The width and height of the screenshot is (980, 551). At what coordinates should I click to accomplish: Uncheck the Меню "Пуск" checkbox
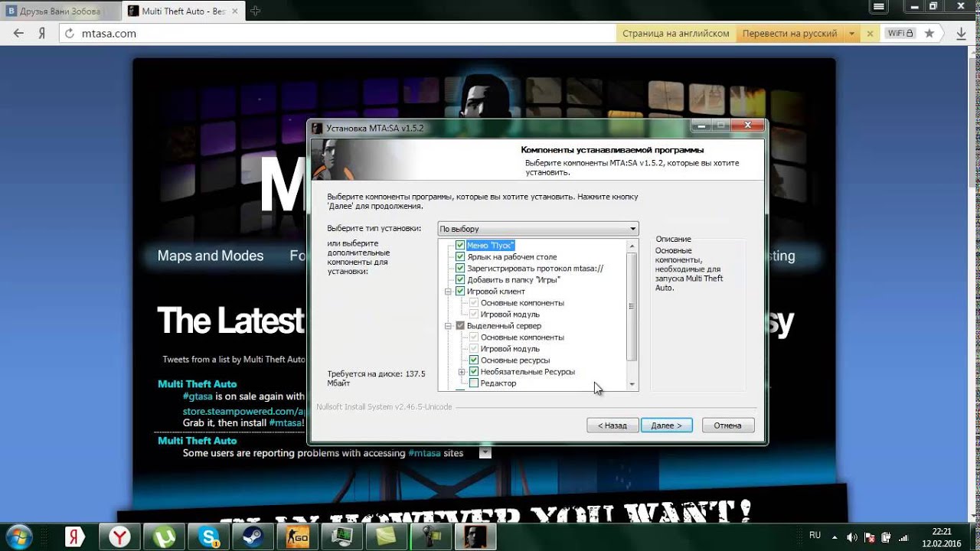pos(460,246)
